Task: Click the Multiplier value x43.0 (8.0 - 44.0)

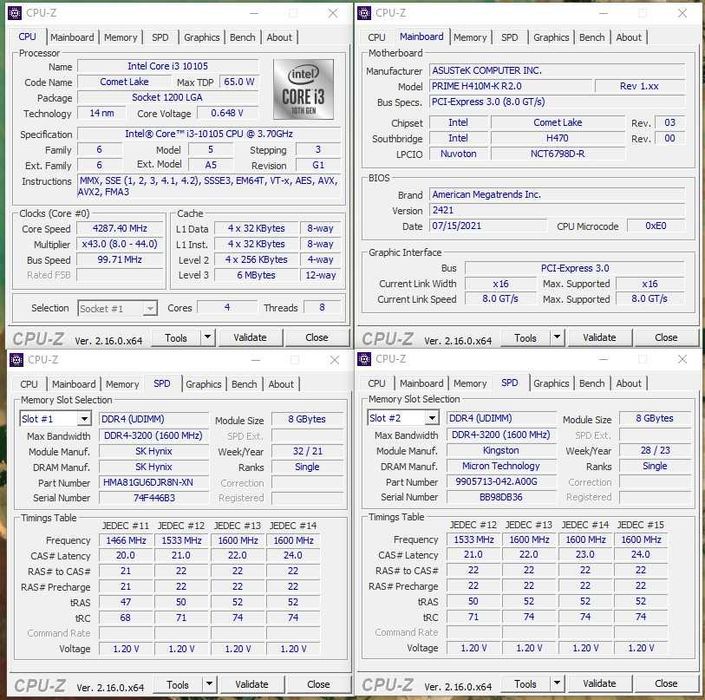Action: [120, 244]
